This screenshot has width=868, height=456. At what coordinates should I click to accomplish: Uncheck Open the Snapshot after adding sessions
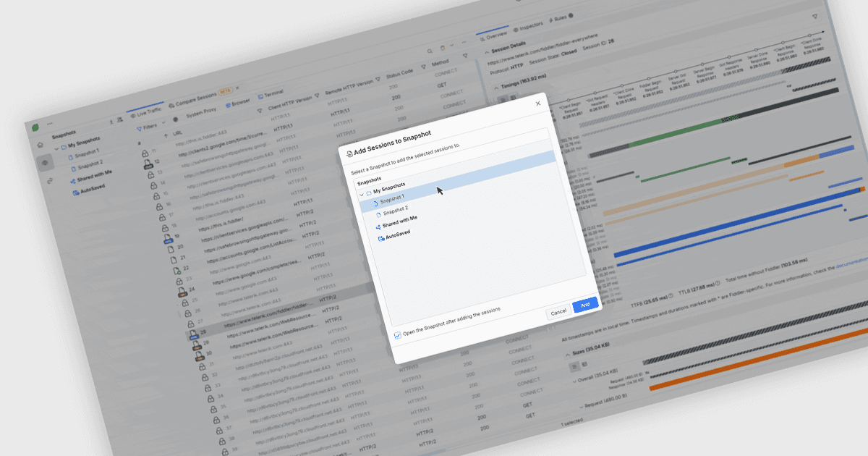[397, 335]
